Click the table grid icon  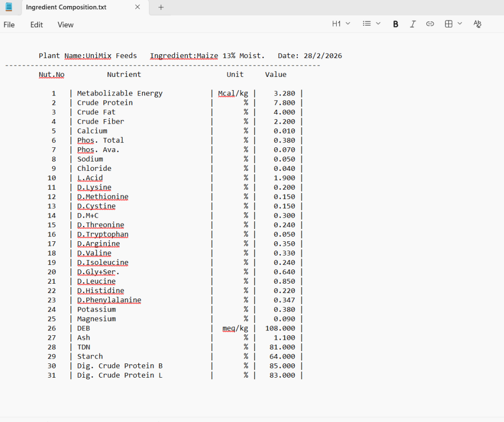pos(448,24)
